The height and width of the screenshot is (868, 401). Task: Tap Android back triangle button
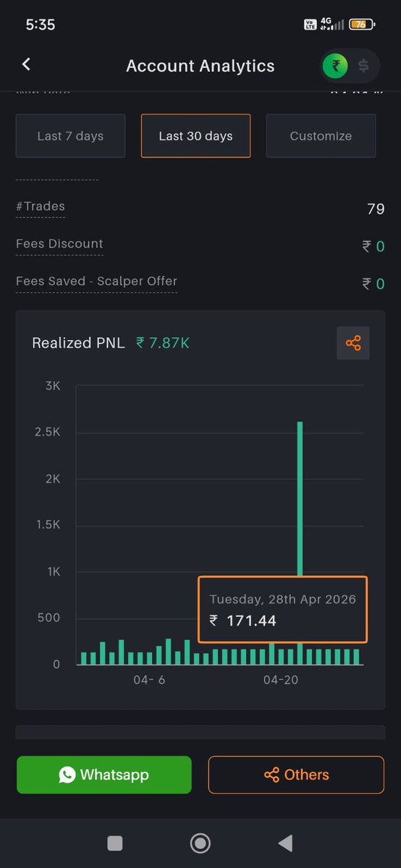coord(285,843)
